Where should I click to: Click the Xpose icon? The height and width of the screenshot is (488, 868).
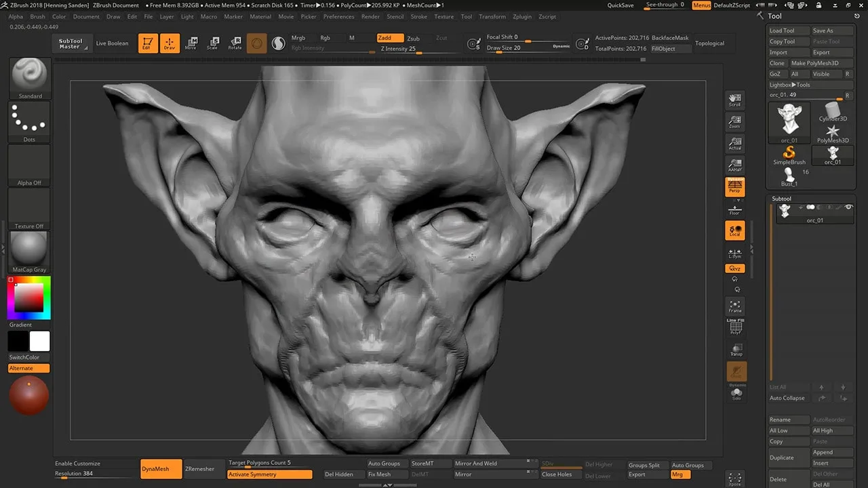(735, 479)
